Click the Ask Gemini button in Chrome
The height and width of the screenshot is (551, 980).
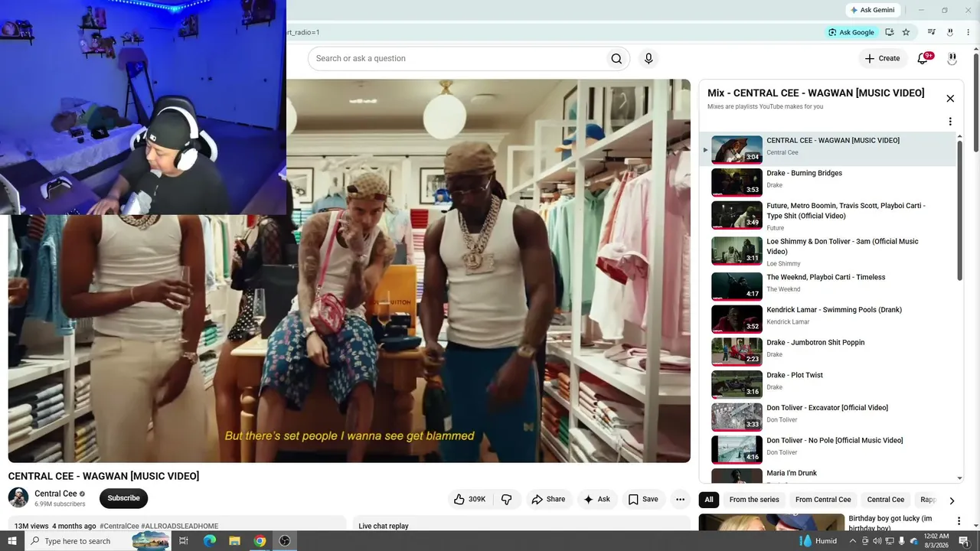[872, 10]
